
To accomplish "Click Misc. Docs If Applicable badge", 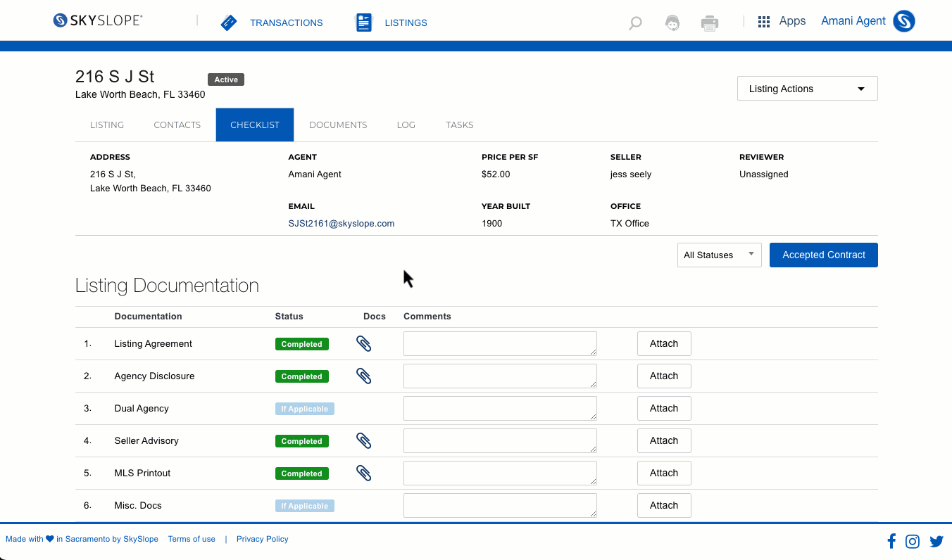I will coord(304,506).
